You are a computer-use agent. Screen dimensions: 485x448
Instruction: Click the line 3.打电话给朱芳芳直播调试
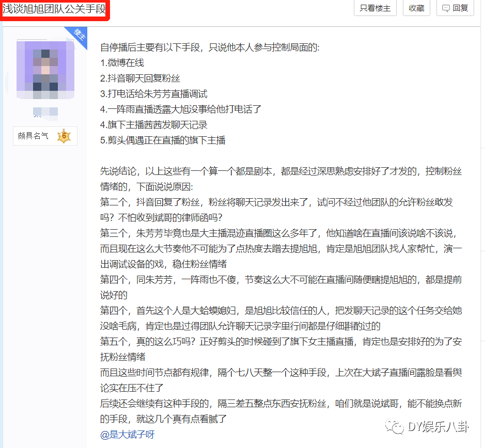coord(154,94)
